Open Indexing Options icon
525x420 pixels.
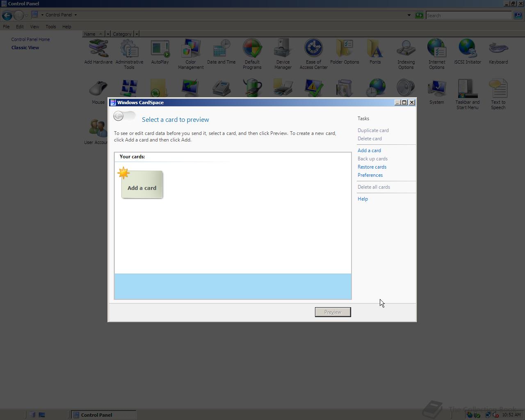click(406, 54)
